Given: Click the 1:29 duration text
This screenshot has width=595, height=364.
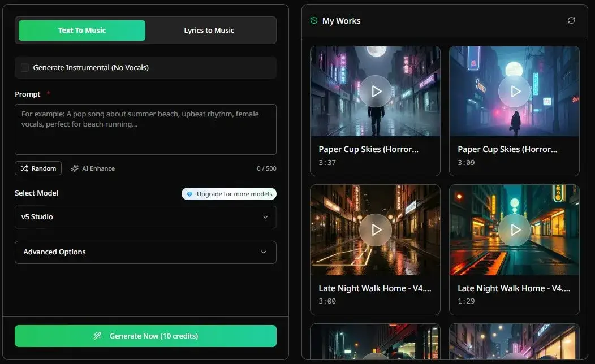Looking at the screenshot, I should 466,301.
